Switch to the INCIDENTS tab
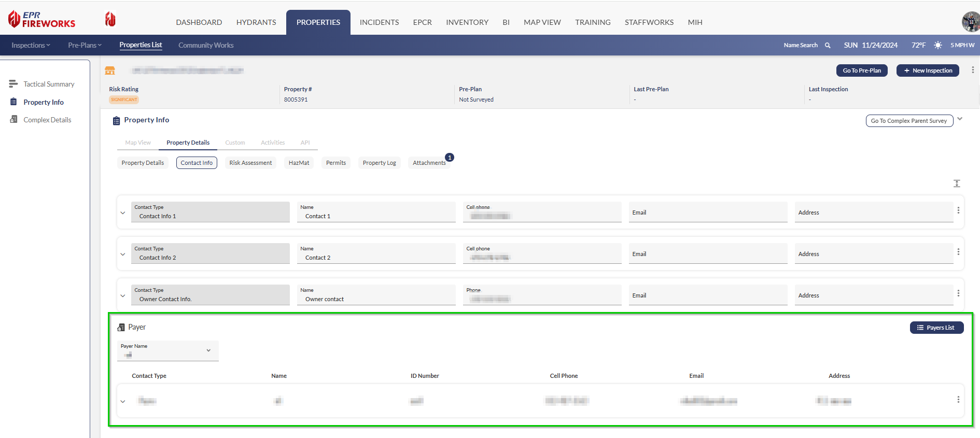The width and height of the screenshot is (980, 438). point(379,22)
